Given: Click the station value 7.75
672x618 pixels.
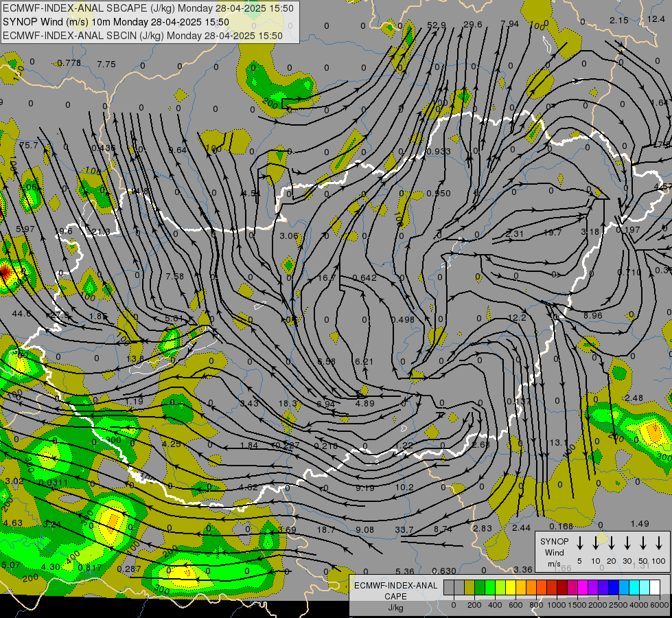Looking at the screenshot, I should click(x=106, y=65).
